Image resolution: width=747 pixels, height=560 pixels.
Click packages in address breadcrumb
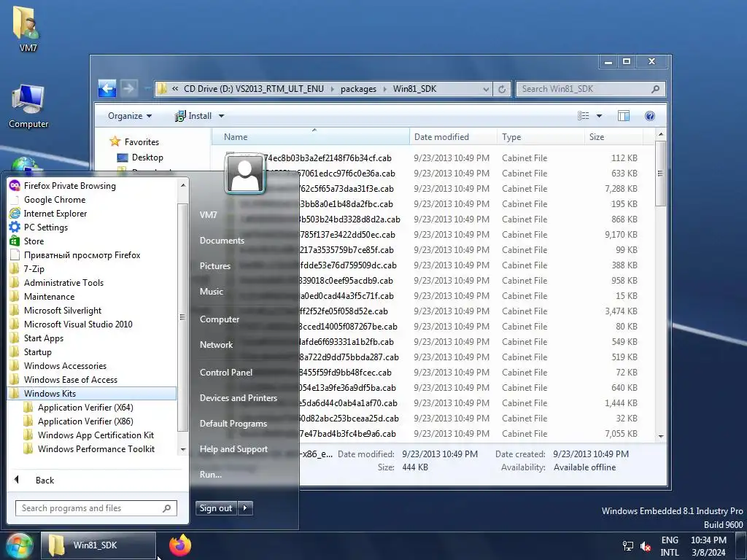click(358, 89)
